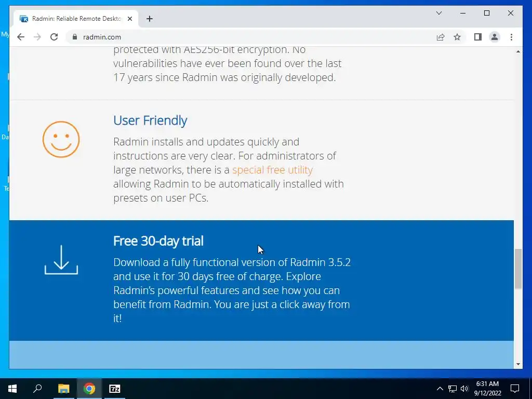Open the Windows Start menu
Image resolution: width=532 pixels, height=399 pixels.
point(12,389)
